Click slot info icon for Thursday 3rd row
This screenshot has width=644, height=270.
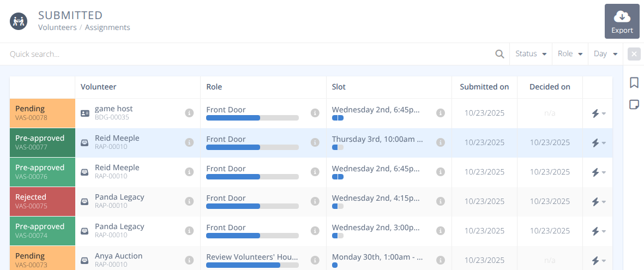click(x=441, y=142)
